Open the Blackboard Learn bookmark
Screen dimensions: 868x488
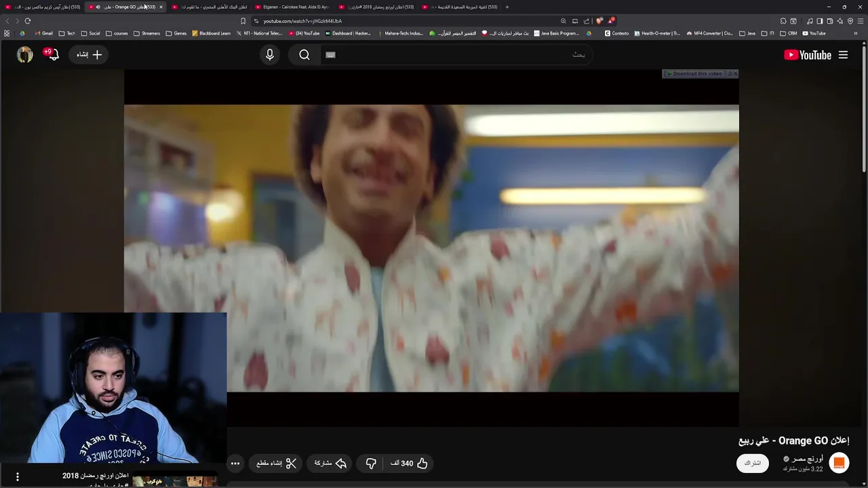pyautogui.click(x=212, y=33)
